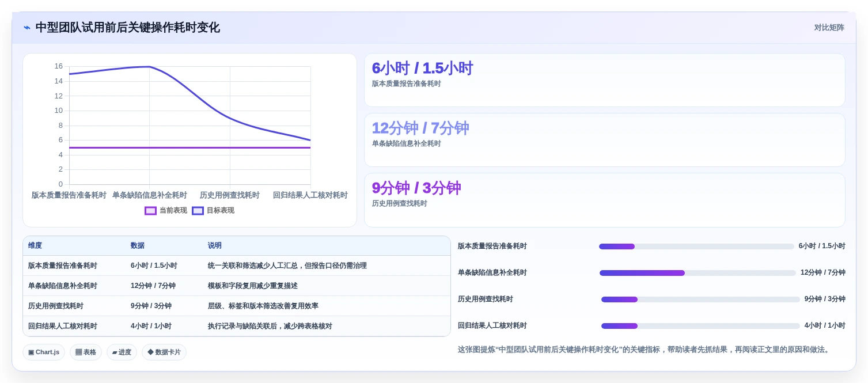
Task: Click the 表格 tag chip
Action: pos(86,352)
